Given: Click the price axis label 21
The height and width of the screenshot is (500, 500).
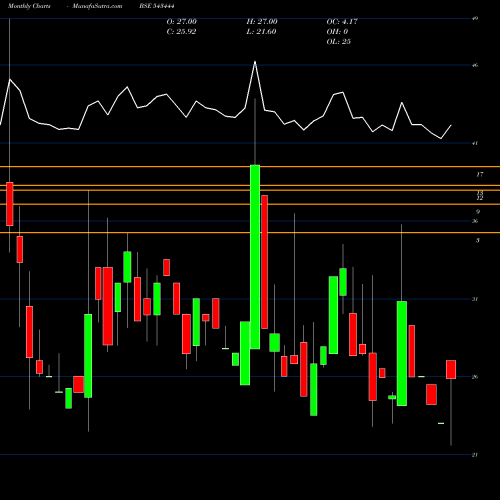Looking at the screenshot, I should (x=475, y=455).
